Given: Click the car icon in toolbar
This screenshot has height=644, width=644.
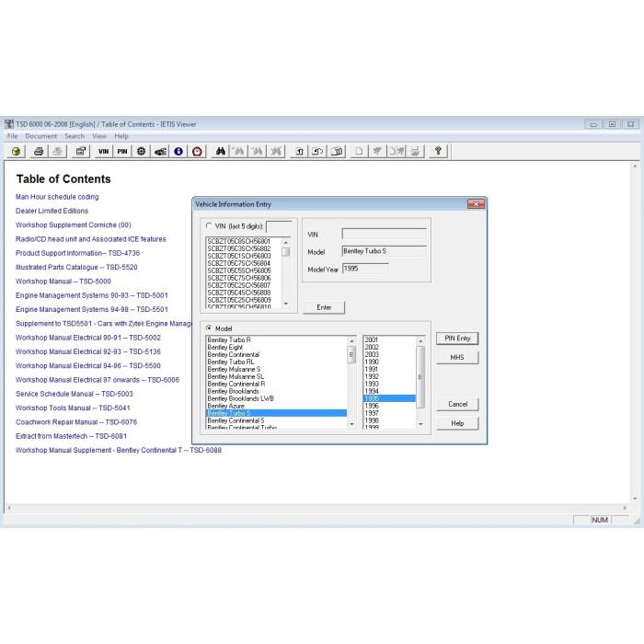Looking at the screenshot, I should tap(160, 152).
